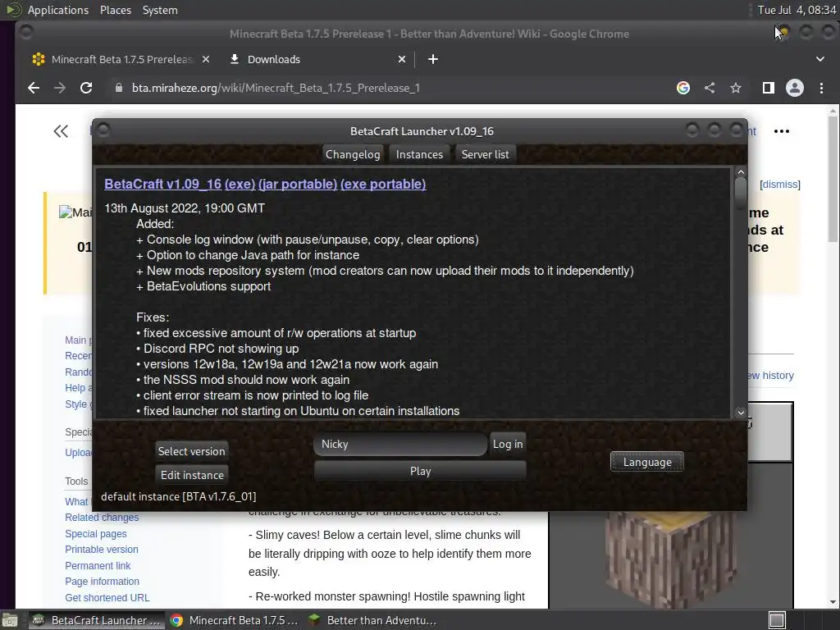Toggle Chrome side panel

click(768, 88)
